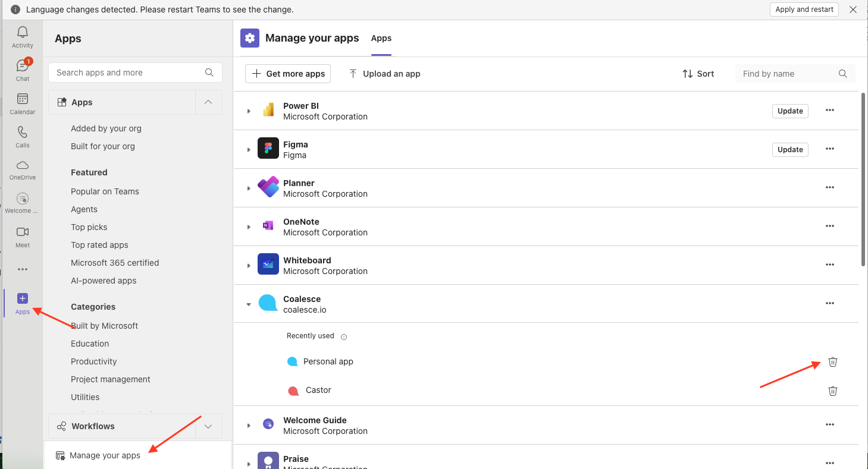Viewport: 868px width, 469px height.
Task: Open the Calendar icon in sidebar
Action: 23,99
